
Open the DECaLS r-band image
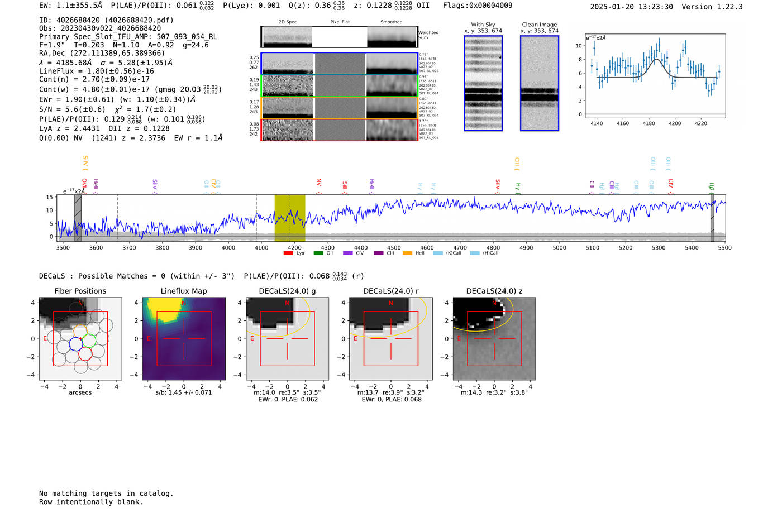391,339
